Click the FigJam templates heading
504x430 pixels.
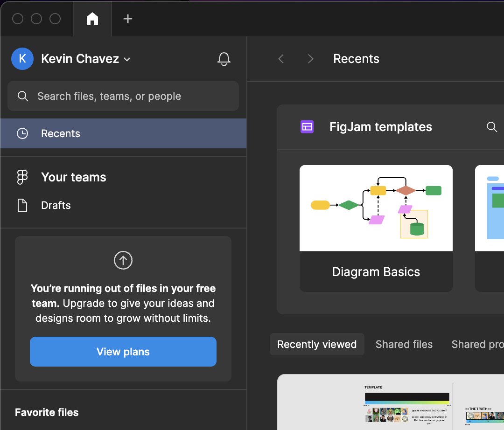(381, 127)
